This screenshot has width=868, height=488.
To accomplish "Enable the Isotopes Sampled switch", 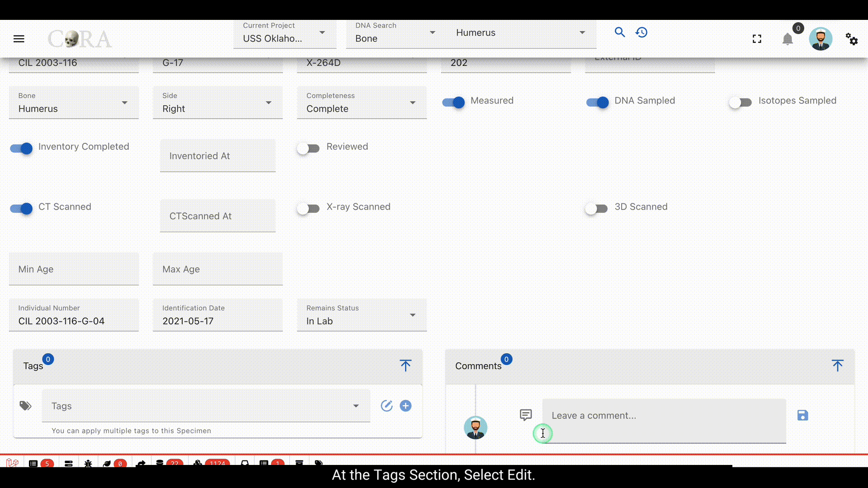I will point(741,103).
